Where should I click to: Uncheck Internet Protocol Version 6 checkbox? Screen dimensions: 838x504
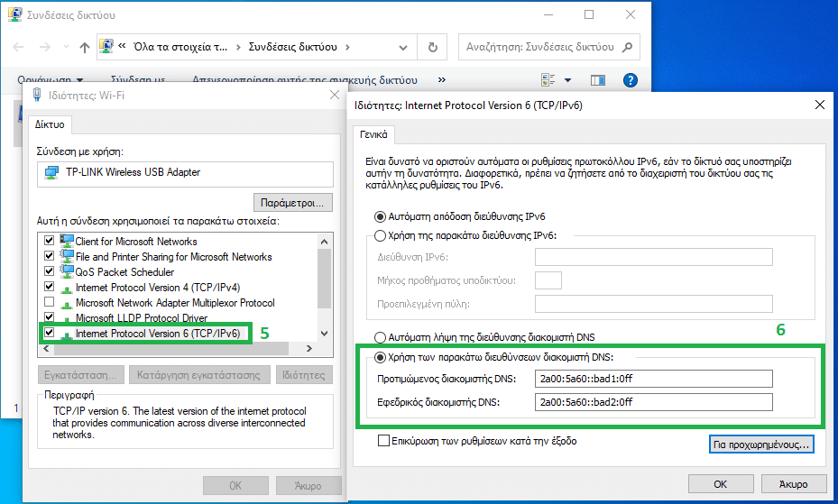(50, 333)
